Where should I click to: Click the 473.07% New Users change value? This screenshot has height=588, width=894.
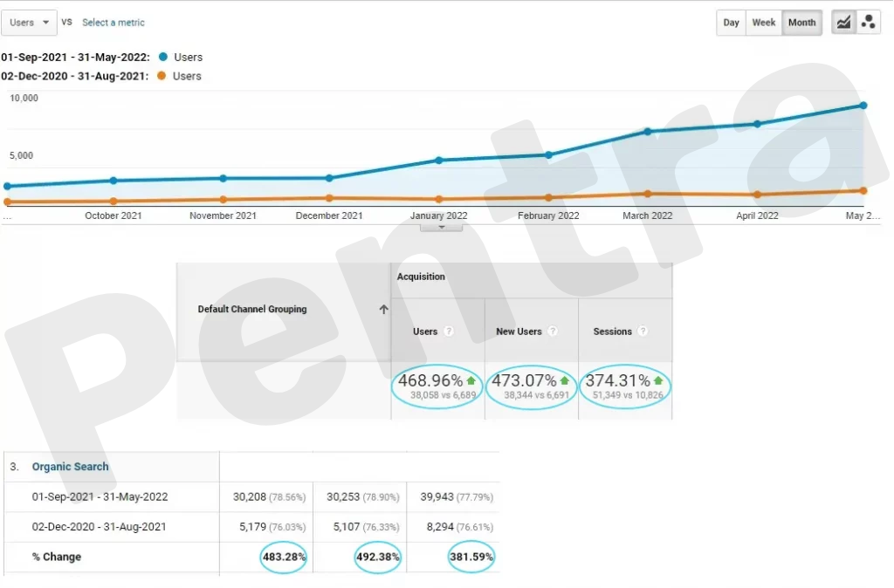click(x=524, y=380)
